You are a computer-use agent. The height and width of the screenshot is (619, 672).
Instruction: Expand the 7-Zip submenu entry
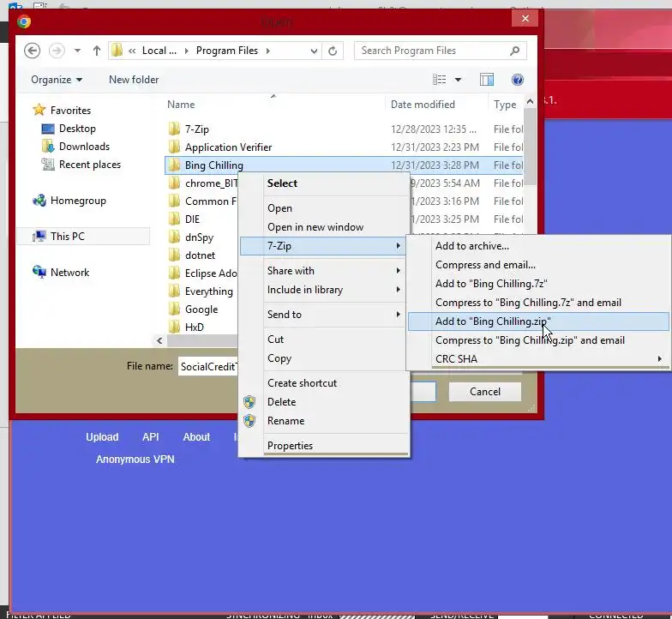tap(324, 246)
